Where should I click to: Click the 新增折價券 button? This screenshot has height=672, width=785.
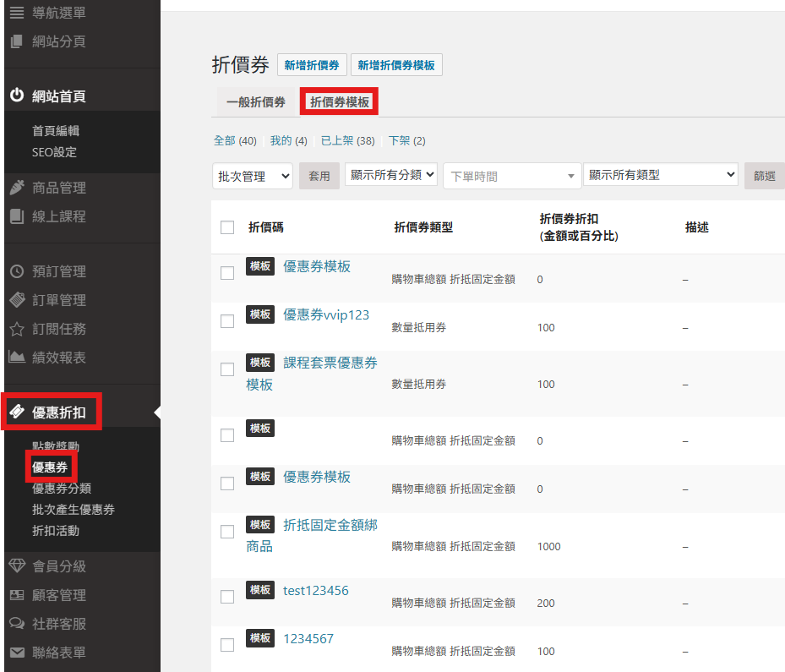[312, 65]
